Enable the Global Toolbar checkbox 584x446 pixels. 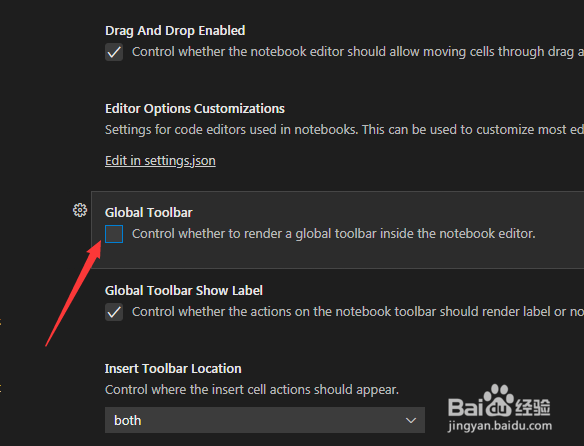(114, 234)
